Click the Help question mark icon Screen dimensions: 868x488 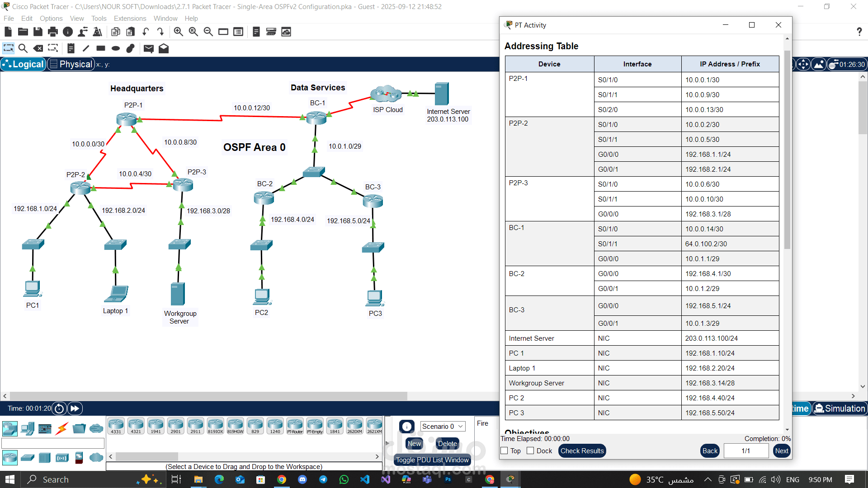859,32
